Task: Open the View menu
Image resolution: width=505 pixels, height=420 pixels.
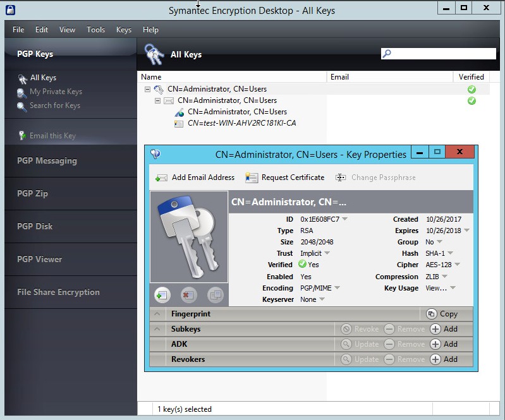Action: 67,30
